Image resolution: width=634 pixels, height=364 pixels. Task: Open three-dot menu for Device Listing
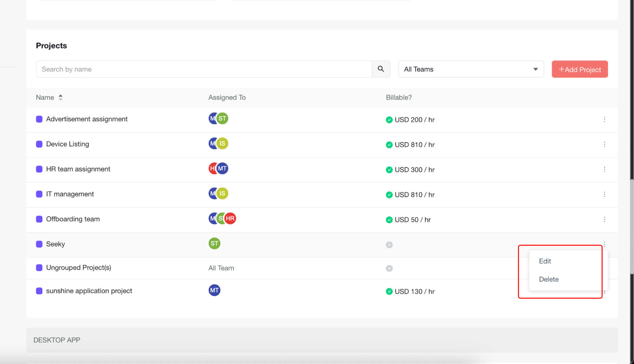click(x=604, y=145)
